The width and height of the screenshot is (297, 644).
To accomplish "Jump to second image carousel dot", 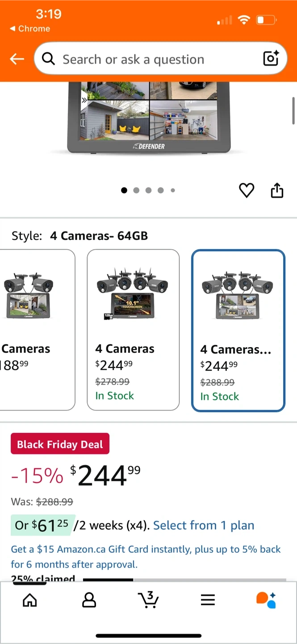I will tap(136, 191).
